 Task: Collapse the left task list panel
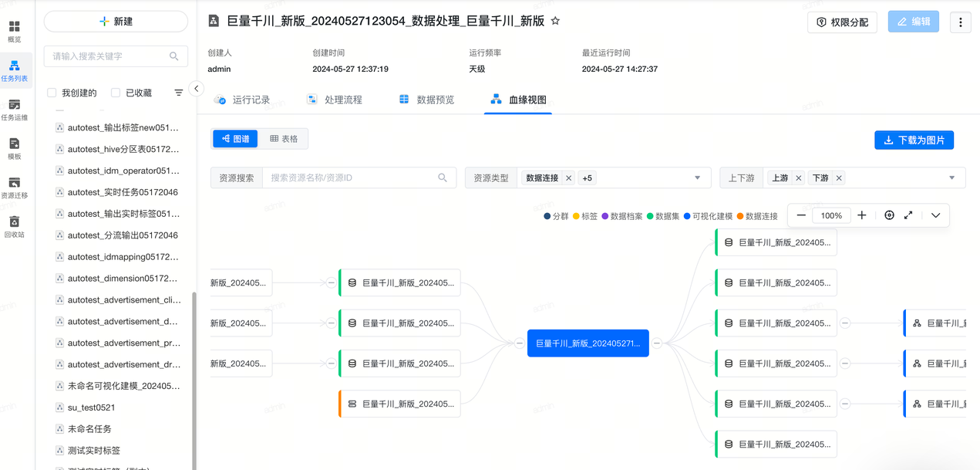click(x=197, y=89)
